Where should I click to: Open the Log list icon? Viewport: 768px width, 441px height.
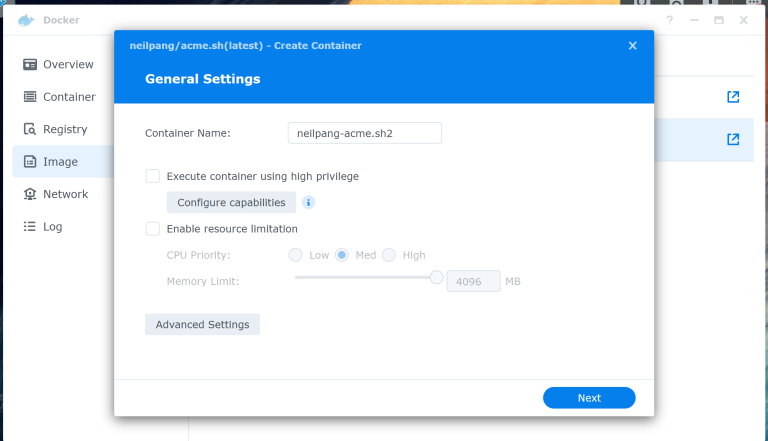[x=29, y=227]
